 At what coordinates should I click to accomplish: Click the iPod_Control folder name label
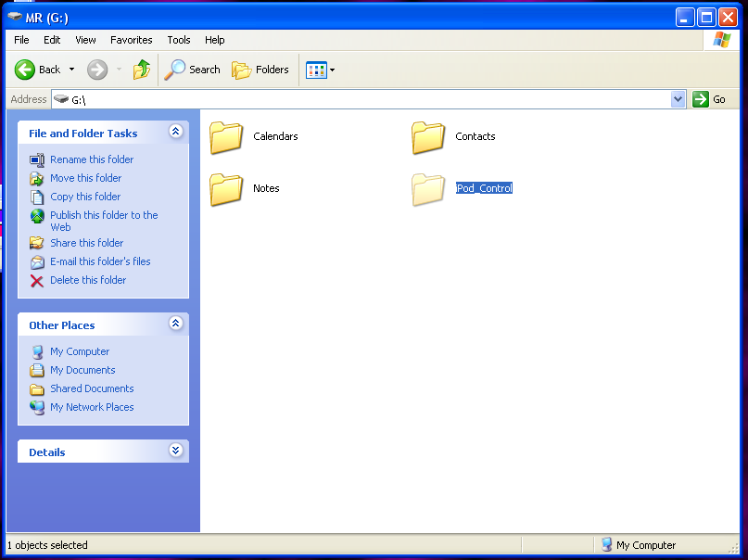pos(484,188)
